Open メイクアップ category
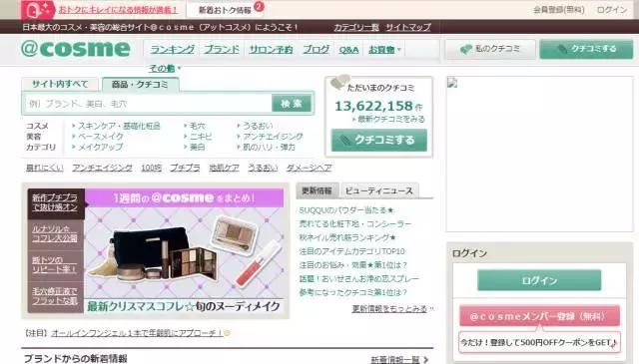 coord(100,147)
